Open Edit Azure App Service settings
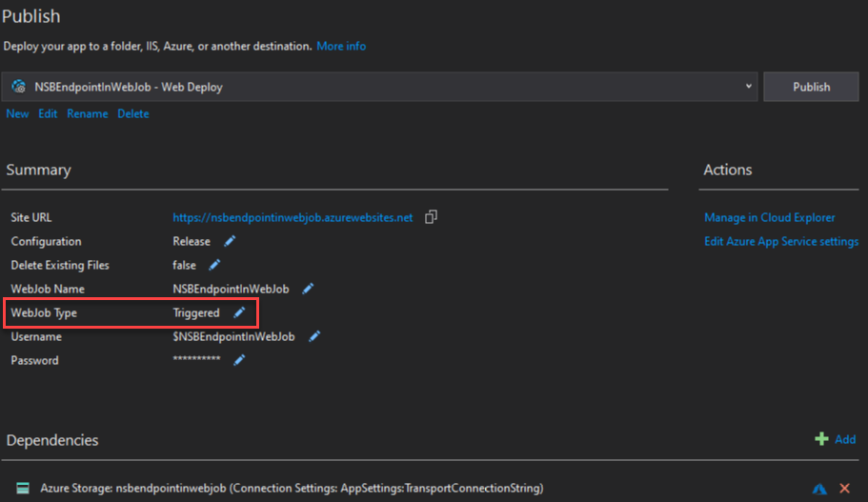This screenshot has height=502, width=868. [x=781, y=241]
